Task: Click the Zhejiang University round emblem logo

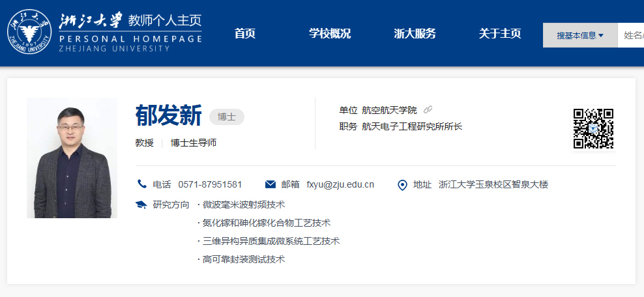Action: [x=29, y=32]
